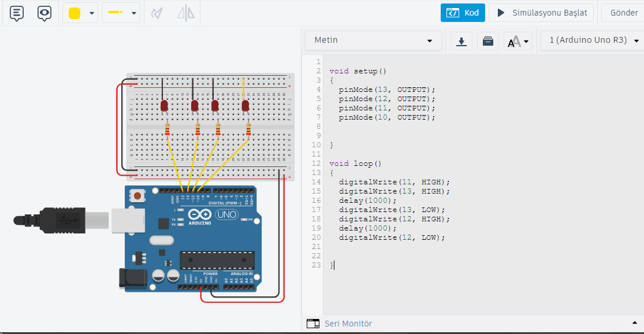Toggle notes visibility with the eye icon
The width and height of the screenshot is (644, 334).
(44, 13)
